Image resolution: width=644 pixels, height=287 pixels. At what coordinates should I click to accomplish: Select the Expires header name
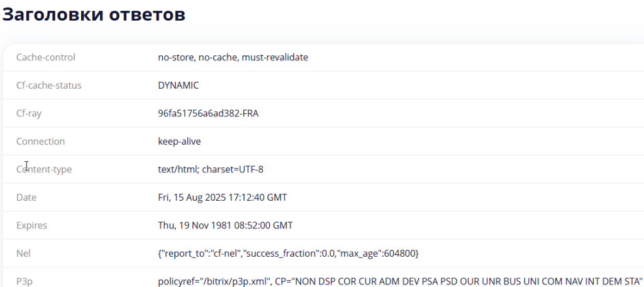[31, 225]
